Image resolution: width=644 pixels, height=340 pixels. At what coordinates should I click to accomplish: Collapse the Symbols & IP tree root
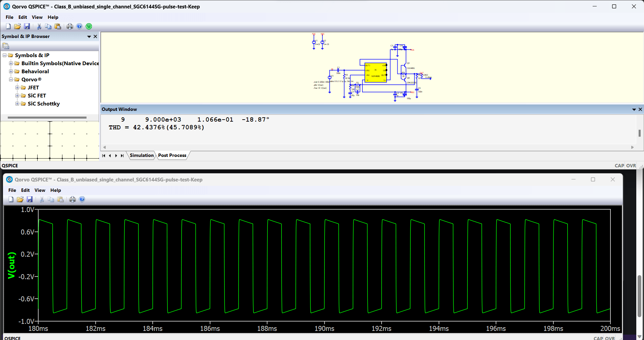point(4,55)
